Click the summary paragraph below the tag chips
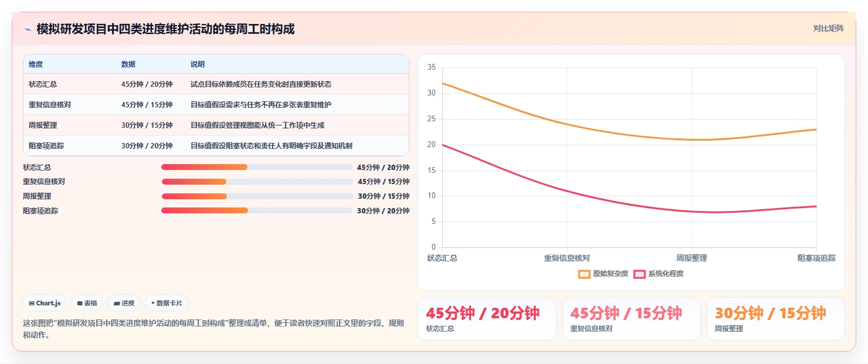 pyautogui.click(x=214, y=329)
